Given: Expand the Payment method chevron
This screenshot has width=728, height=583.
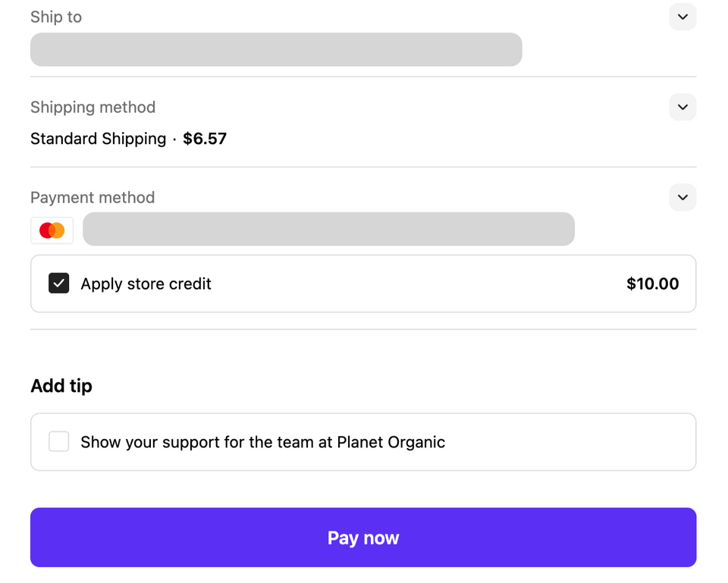Looking at the screenshot, I should click(x=682, y=197).
